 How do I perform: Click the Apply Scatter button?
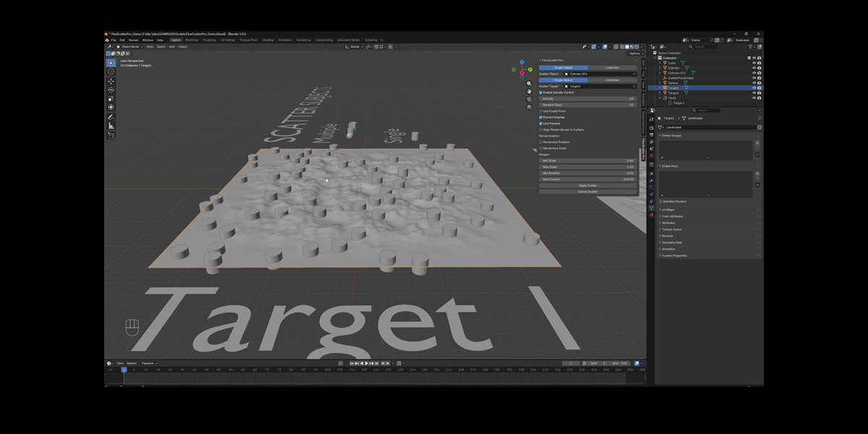tap(587, 185)
